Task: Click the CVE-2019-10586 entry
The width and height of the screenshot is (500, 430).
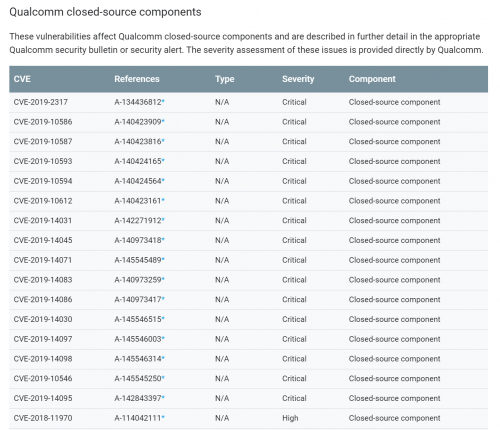Action: pyautogui.click(x=43, y=122)
